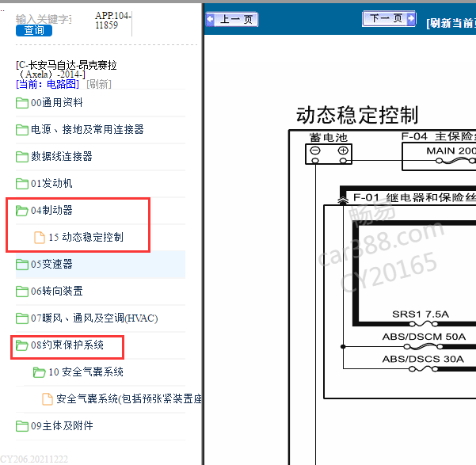This screenshot has height=465, width=476.
Task: Click the 下一页 next page button
Action: (389, 18)
